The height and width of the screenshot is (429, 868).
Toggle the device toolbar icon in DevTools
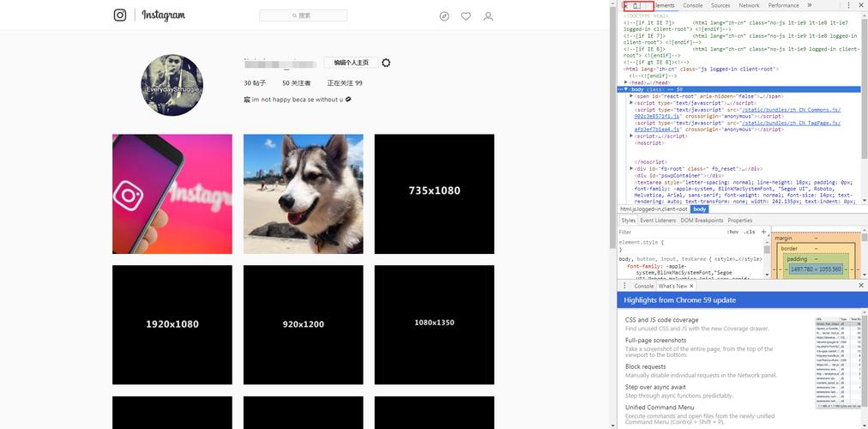pos(636,5)
